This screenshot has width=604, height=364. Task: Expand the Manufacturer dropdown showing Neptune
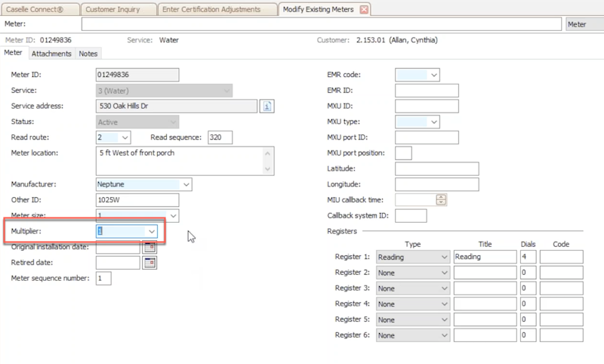[186, 184]
